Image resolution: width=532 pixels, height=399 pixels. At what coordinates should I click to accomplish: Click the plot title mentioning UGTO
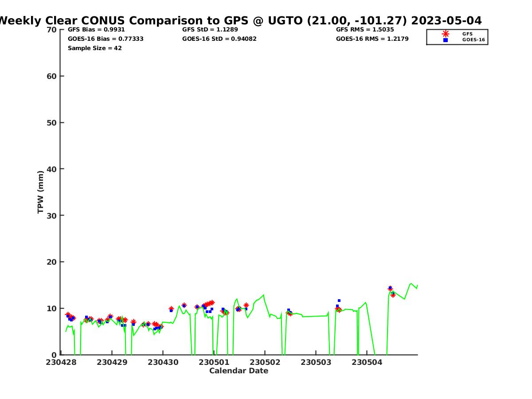pos(239,20)
